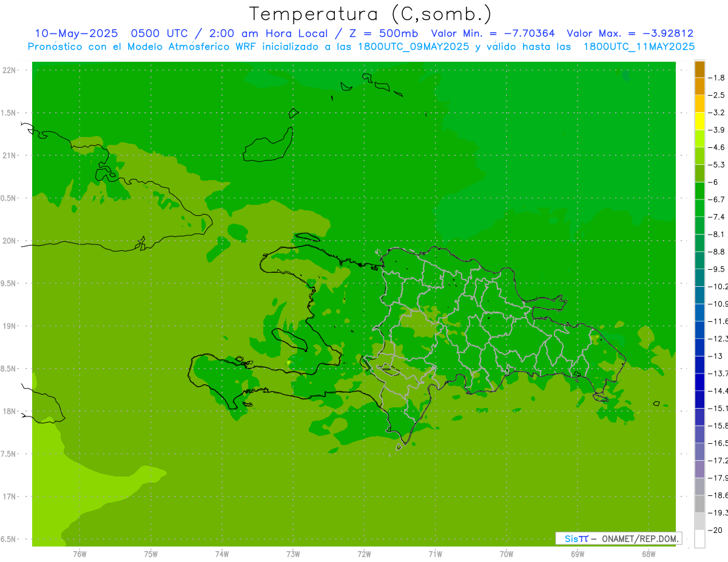Click the legend value '-15.8'
This screenshot has width=728, height=562.
pyautogui.click(x=718, y=426)
